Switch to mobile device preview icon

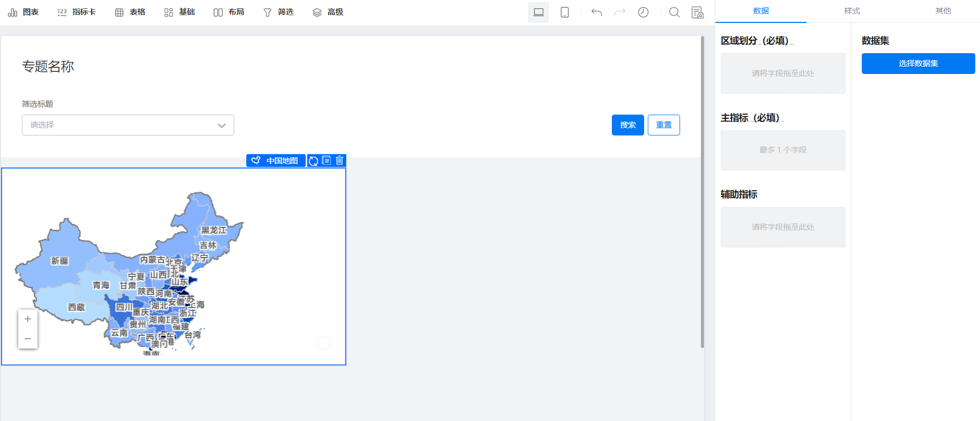pyautogui.click(x=564, y=12)
